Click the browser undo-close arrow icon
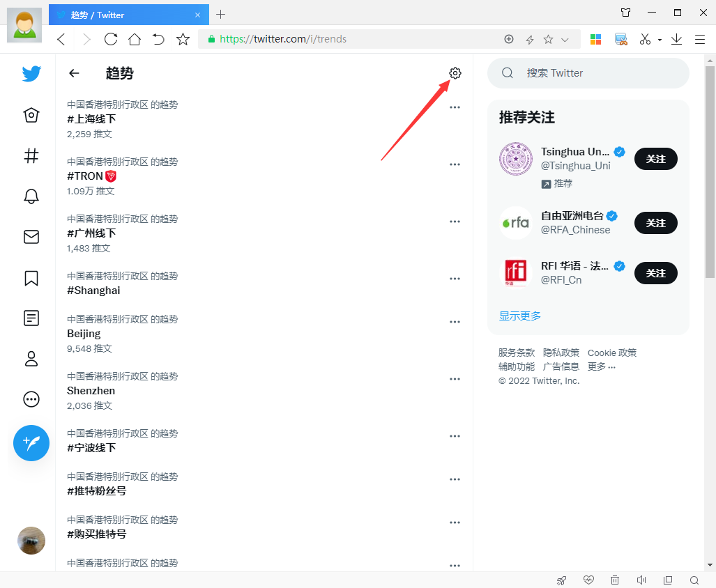Image resolution: width=716 pixels, height=588 pixels. tap(158, 39)
